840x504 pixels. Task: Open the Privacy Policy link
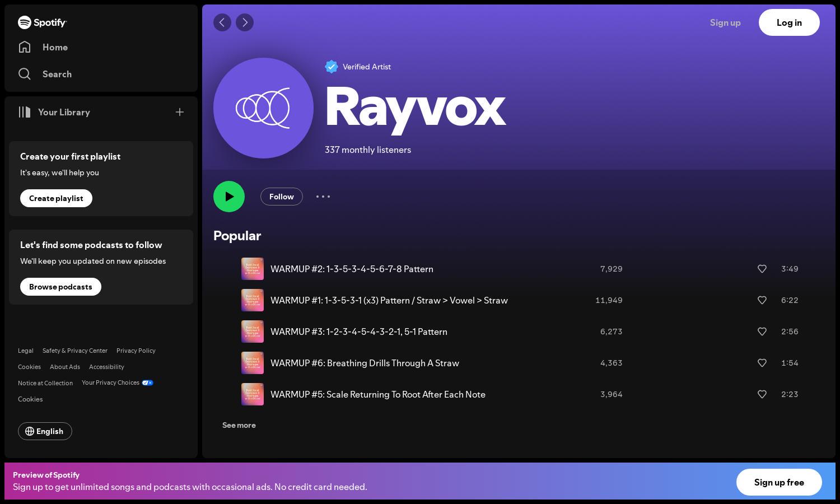[136, 351]
